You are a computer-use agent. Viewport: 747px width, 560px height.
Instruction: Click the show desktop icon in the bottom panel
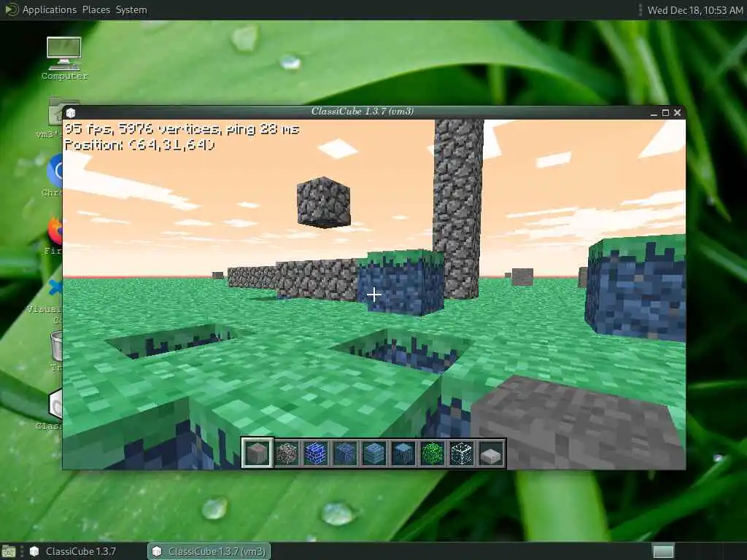click(x=9, y=551)
